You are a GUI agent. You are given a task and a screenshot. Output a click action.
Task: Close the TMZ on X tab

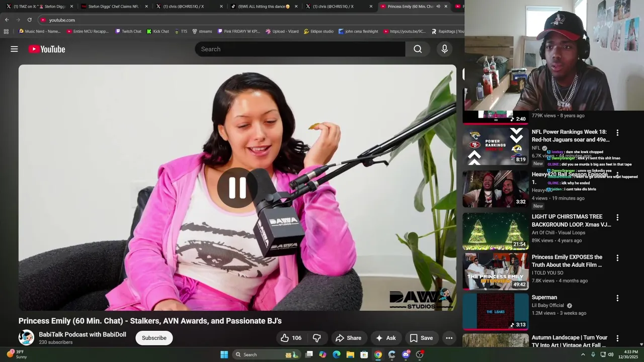[x=71, y=7]
